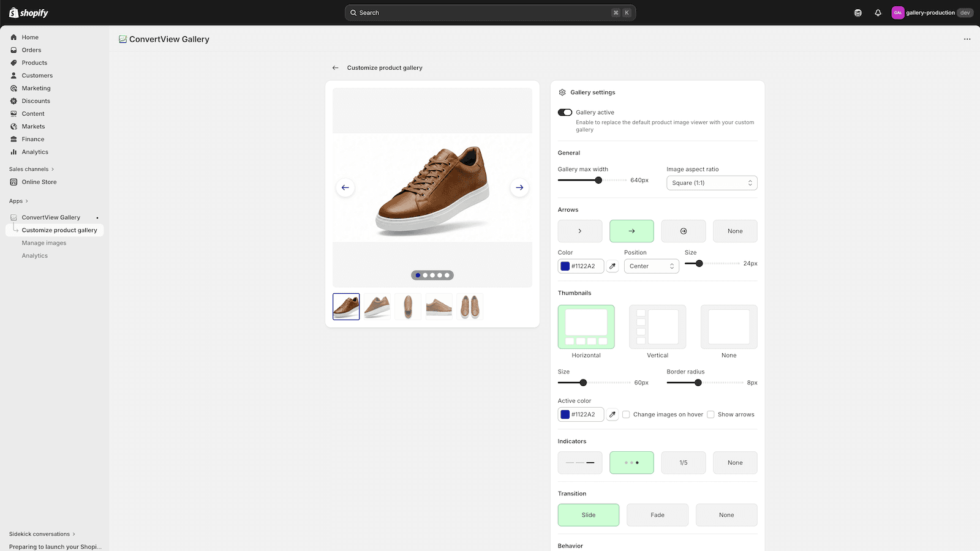Select the 1/5 counter indicator style
The image size is (980, 551).
tap(684, 463)
